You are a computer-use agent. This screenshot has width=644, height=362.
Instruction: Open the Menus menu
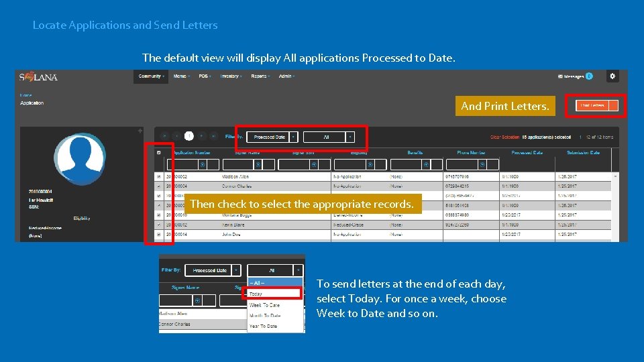coord(181,76)
